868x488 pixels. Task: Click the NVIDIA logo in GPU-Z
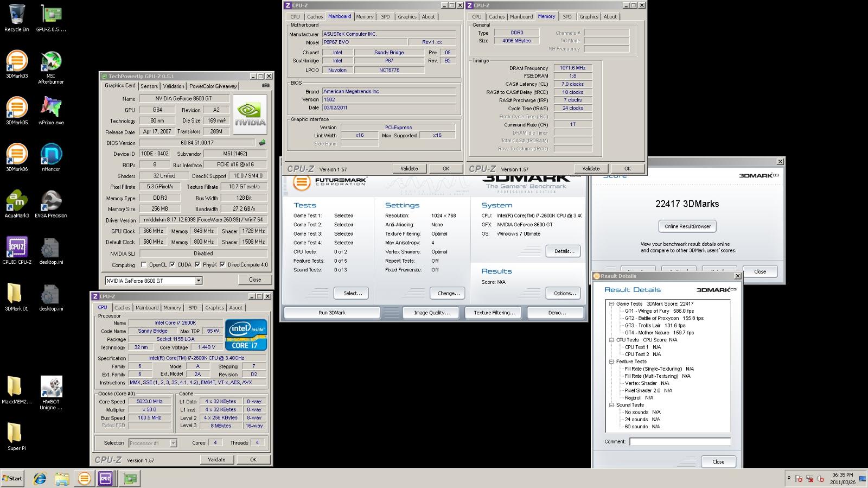tap(250, 115)
